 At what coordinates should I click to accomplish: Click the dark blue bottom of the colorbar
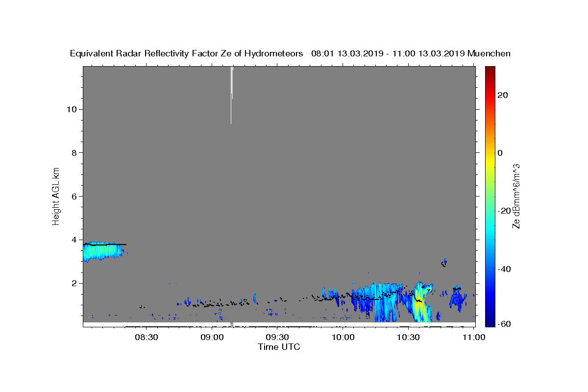490,322
